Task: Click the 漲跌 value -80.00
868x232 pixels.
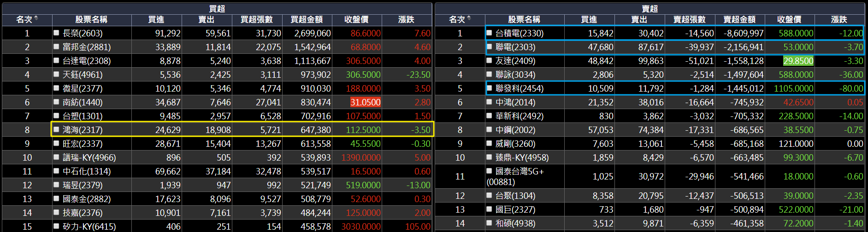Action: [851, 88]
